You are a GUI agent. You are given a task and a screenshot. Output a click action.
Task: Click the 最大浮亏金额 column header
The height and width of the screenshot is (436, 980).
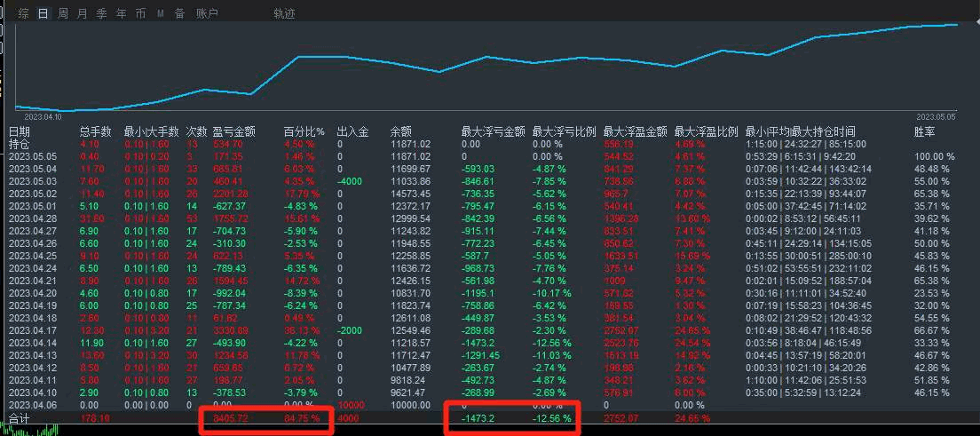[493, 131]
